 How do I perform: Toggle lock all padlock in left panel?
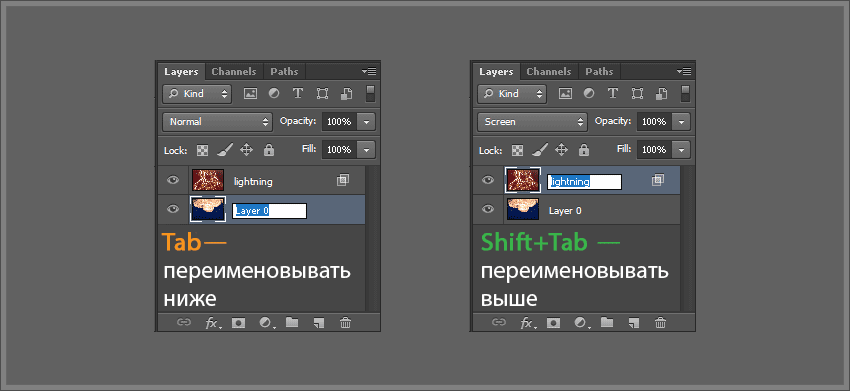[x=268, y=150]
